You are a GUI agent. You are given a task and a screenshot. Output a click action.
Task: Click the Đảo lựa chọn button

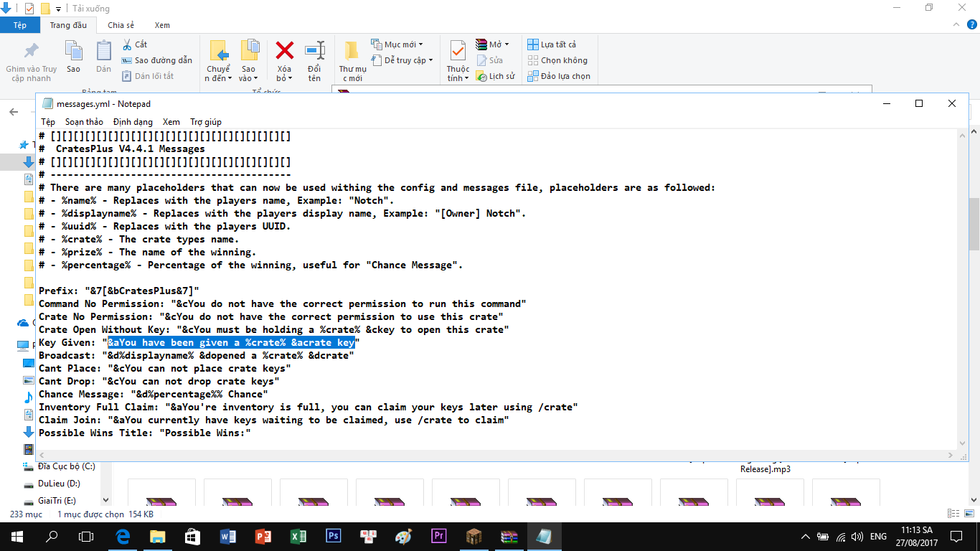(559, 76)
